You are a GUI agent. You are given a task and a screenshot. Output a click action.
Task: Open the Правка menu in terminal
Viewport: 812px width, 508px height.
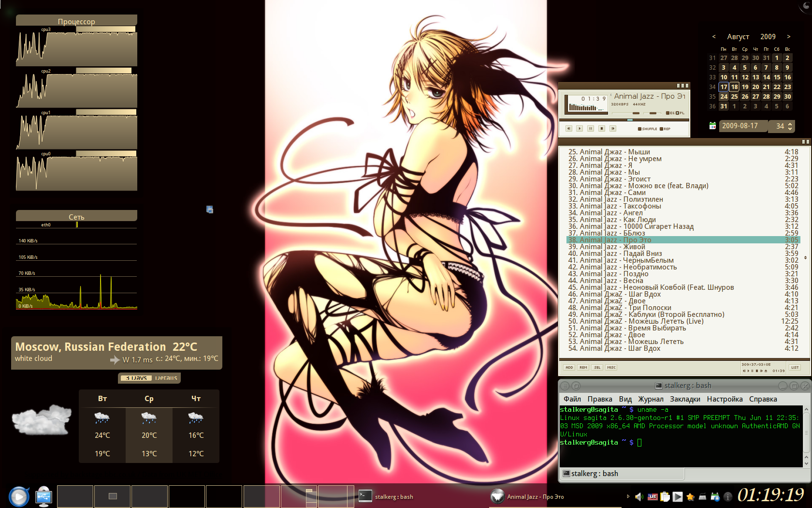[x=600, y=399]
